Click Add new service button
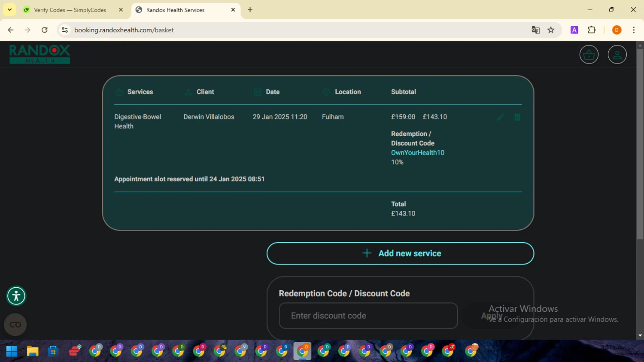 click(400, 253)
